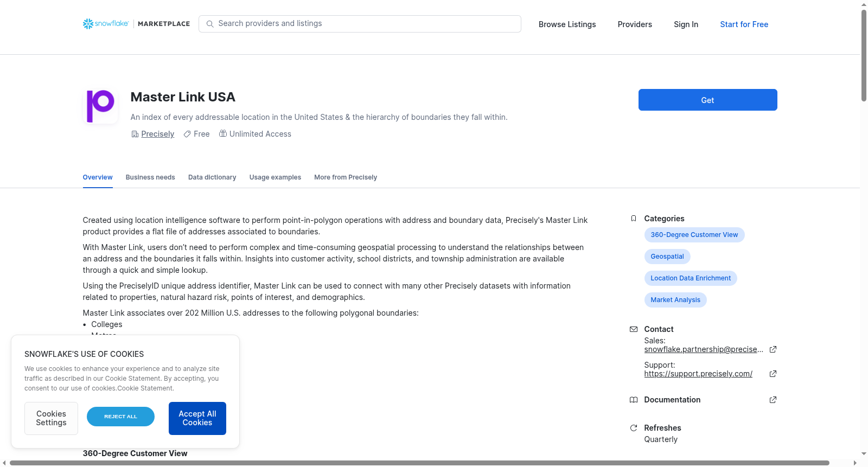Open the Support URL external link icon

pyautogui.click(x=773, y=374)
